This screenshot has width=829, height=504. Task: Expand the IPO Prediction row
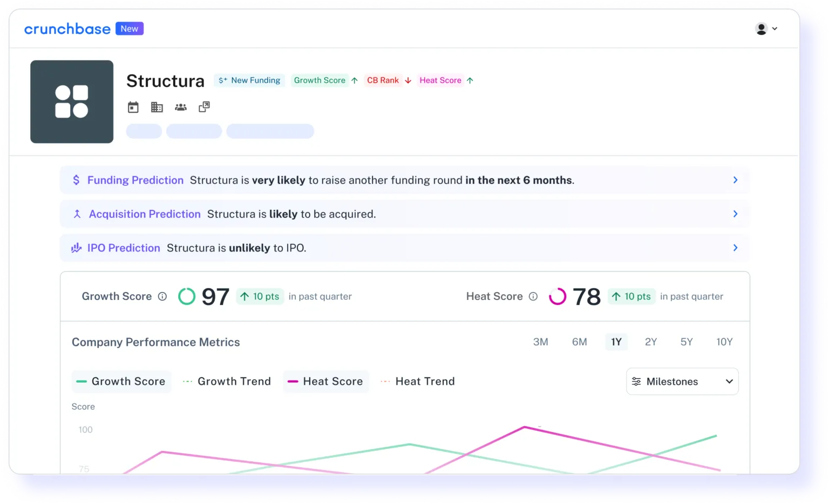pyautogui.click(x=735, y=248)
